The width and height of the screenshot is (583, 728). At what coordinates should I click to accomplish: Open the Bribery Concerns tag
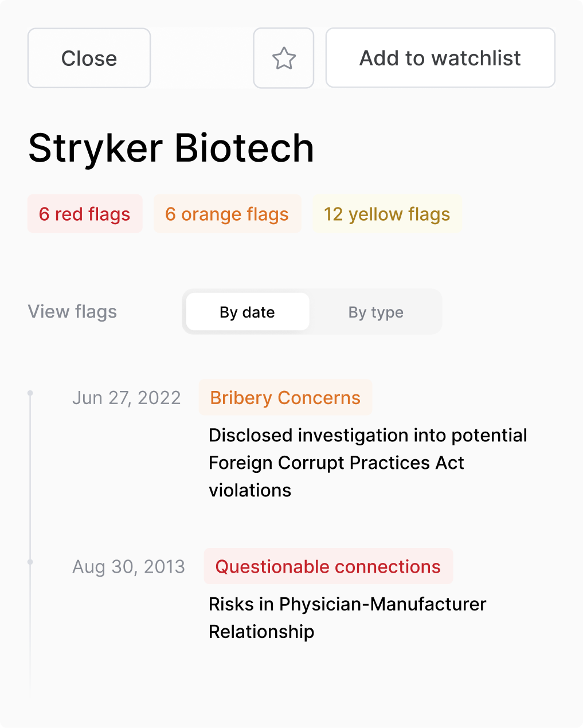pos(285,397)
